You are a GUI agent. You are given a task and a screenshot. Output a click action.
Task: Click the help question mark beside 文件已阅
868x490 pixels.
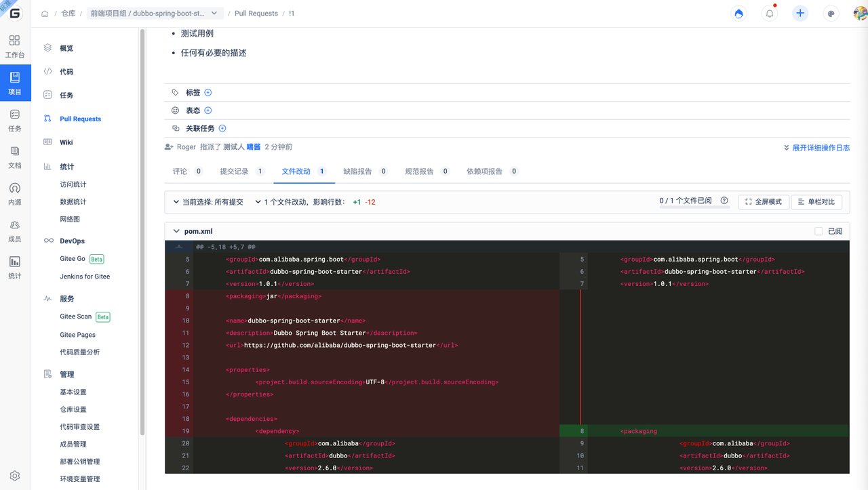click(724, 201)
